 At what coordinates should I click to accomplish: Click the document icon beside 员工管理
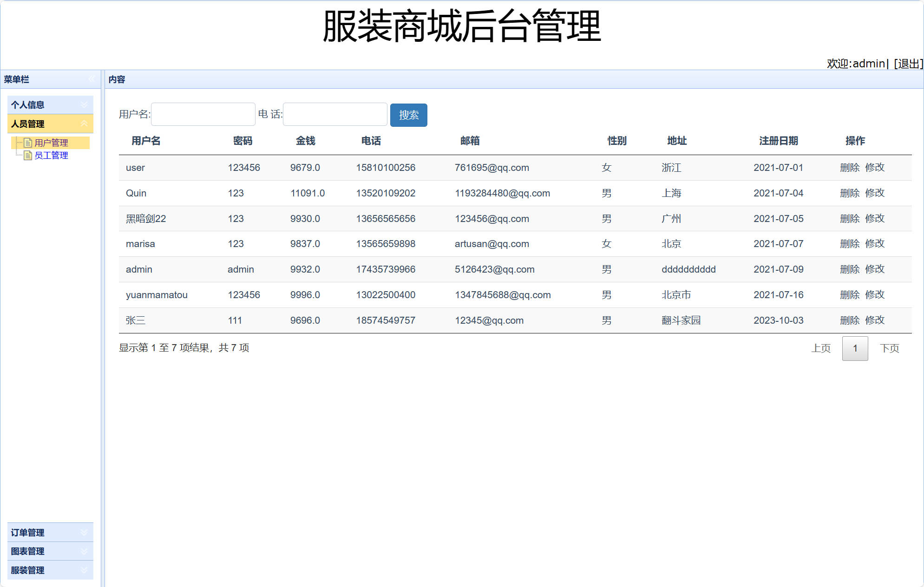(x=27, y=155)
